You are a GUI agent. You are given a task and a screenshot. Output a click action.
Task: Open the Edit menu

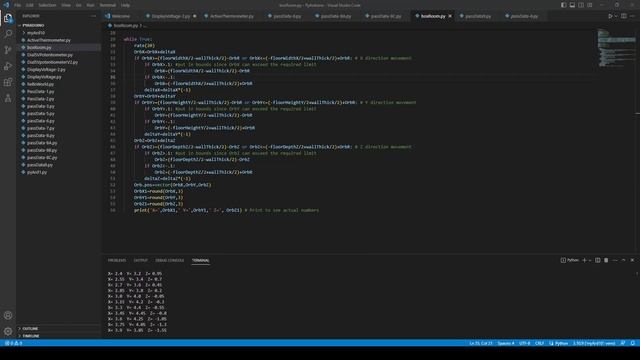[x=29, y=5]
